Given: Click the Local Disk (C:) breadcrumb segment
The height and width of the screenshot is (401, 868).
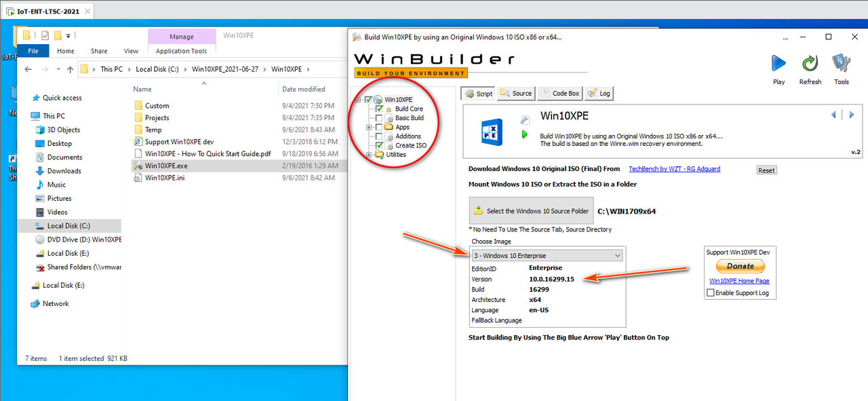Looking at the screenshot, I should pos(159,69).
